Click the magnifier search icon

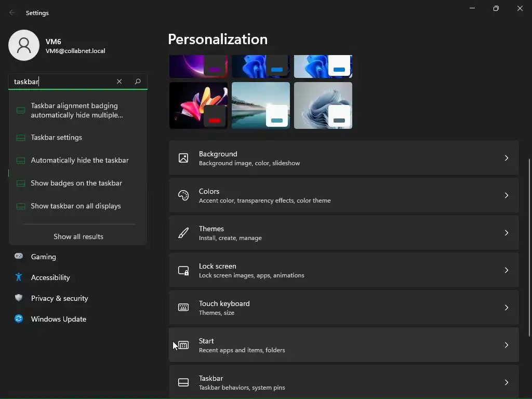[137, 82]
